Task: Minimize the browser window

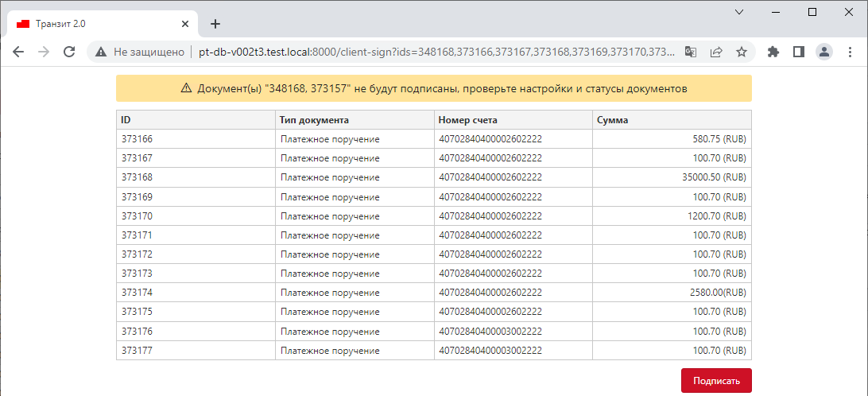Action: [776, 12]
